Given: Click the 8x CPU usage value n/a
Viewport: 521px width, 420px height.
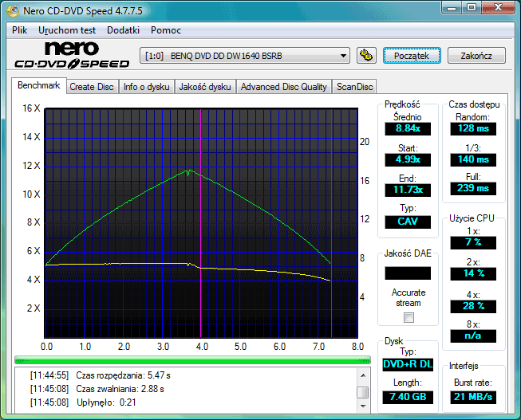Looking at the screenshot, I should click(473, 336).
